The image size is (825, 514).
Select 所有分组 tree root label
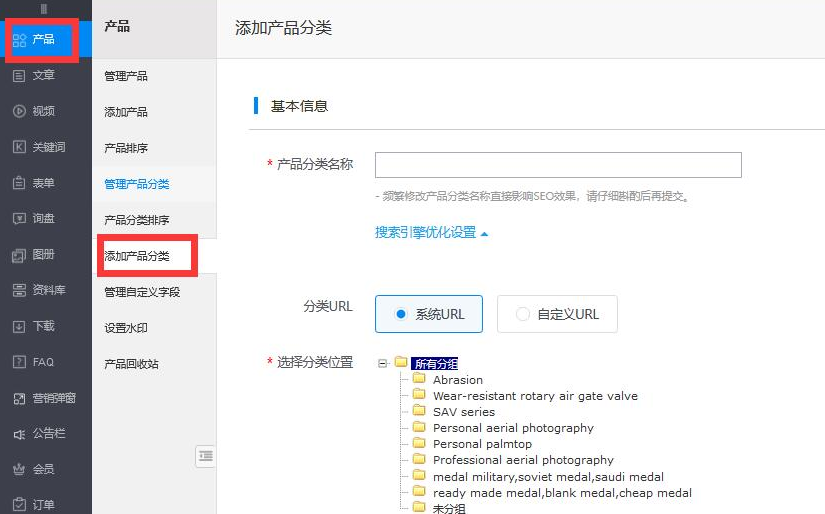pos(436,364)
